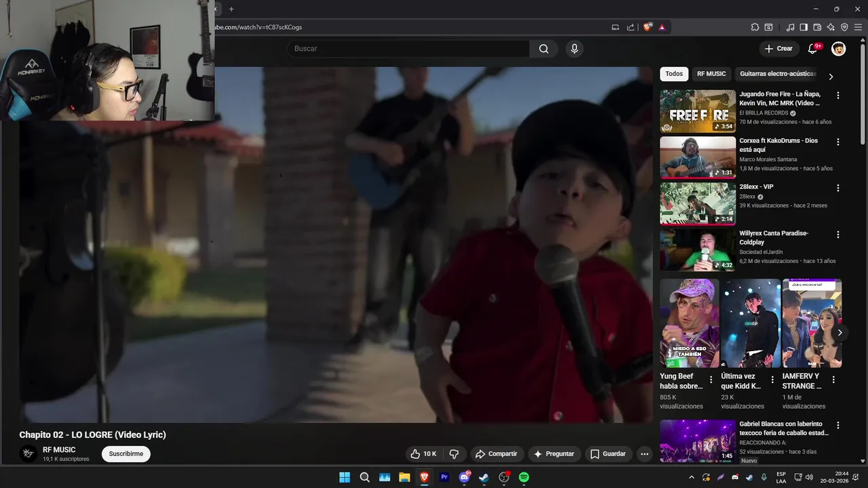Open options for 28lexx - VIP video
868x488 pixels.
click(838, 188)
